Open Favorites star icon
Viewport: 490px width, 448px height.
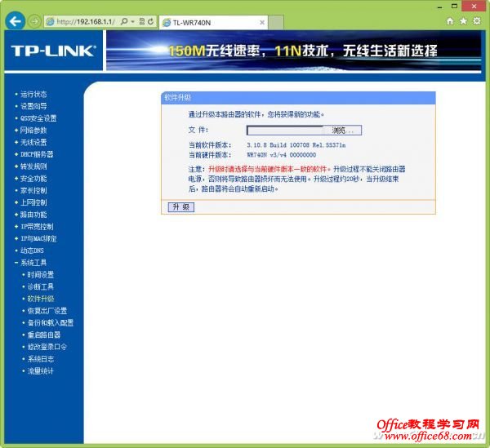point(463,21)
